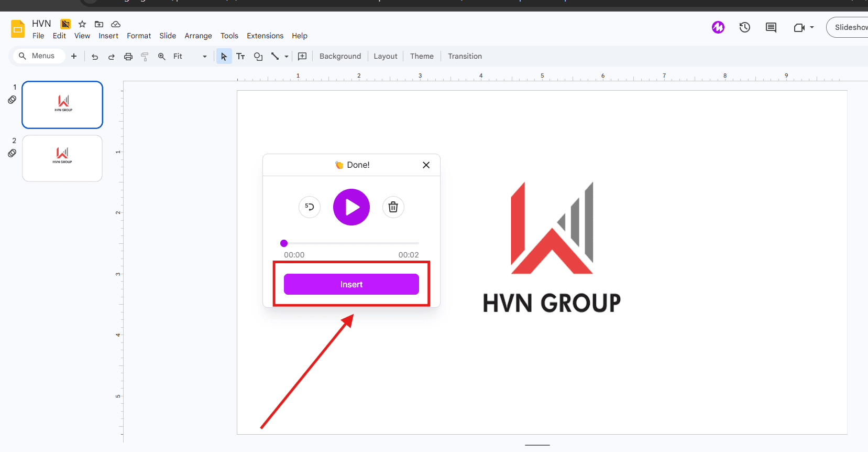The image size is (868, 452).
Task: Click the 00:00 elapsed time label
Action: coord(294,255)
